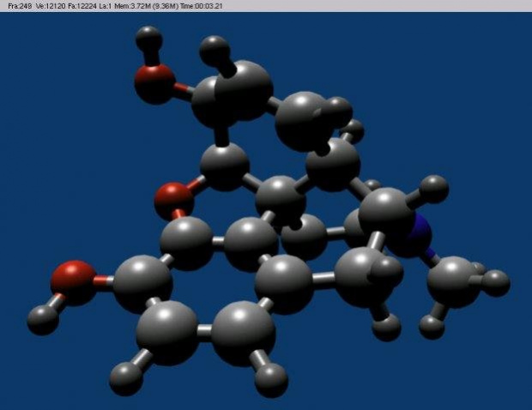Click the 'Fa:12224' face count
This screenshot has width=532, height=410.
coord(82,6)
